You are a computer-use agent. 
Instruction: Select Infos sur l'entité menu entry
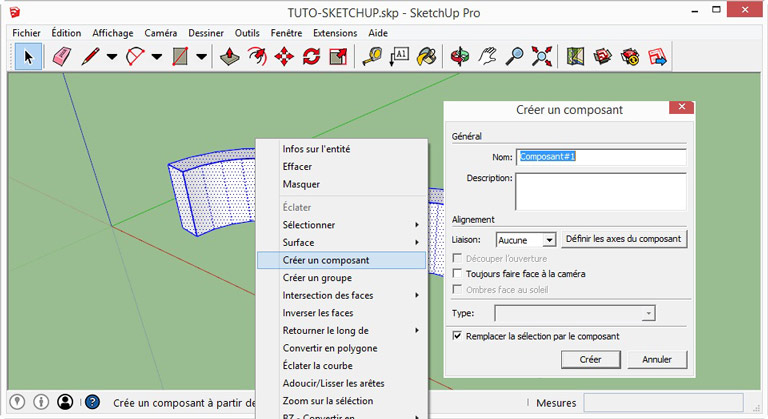(x=342, y=149)
